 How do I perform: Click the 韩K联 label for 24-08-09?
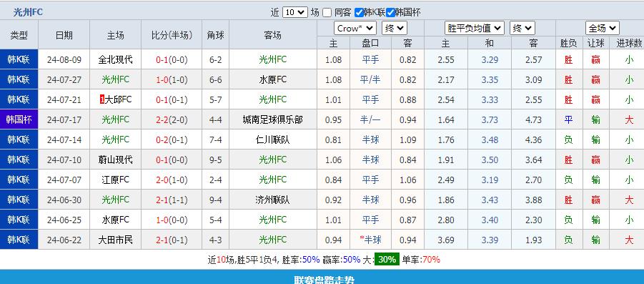point(19,59)
